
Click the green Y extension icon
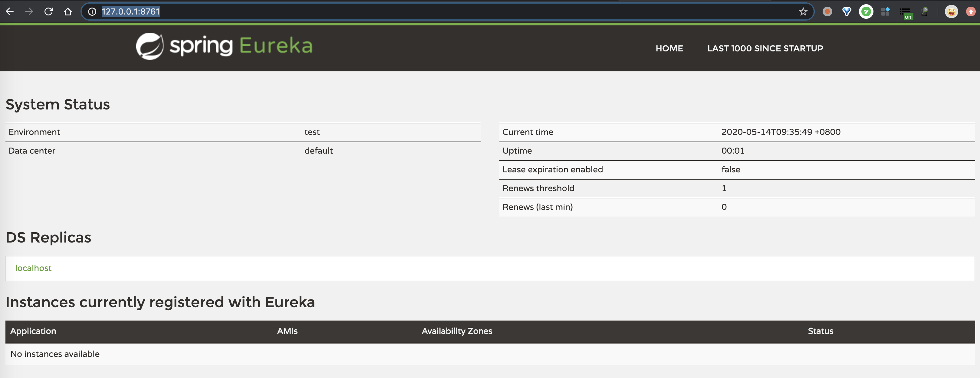coord(866,11)
